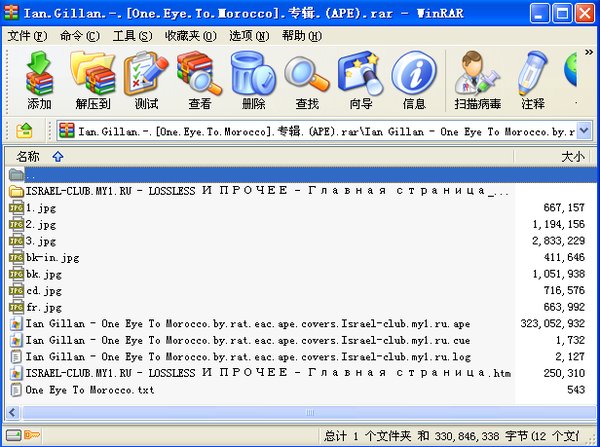600x447 pixels.
Task: Click the WinRAR title bar icon
Action: point(11,13)
